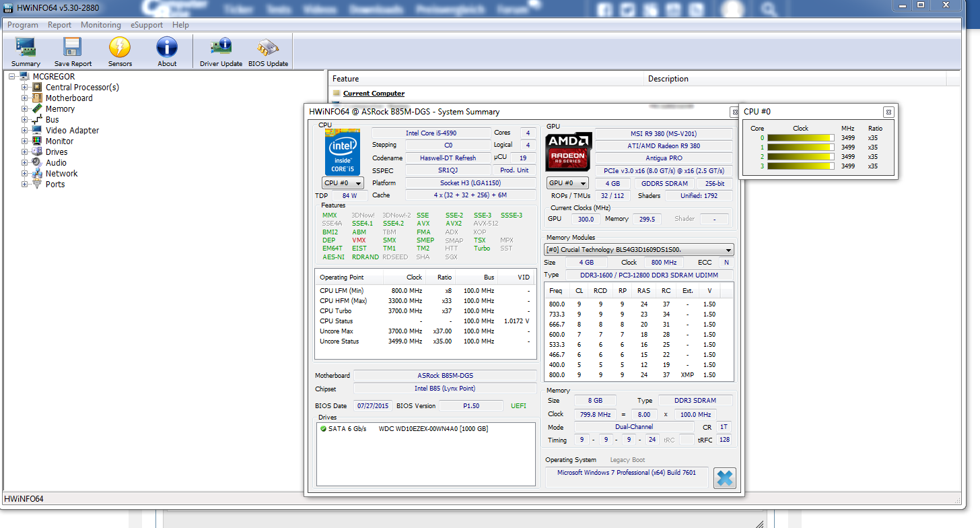This screenshot has height=528, width=980.
Task: Expand the Memory node
Action: pyautogui.click(x=25, y=108)
